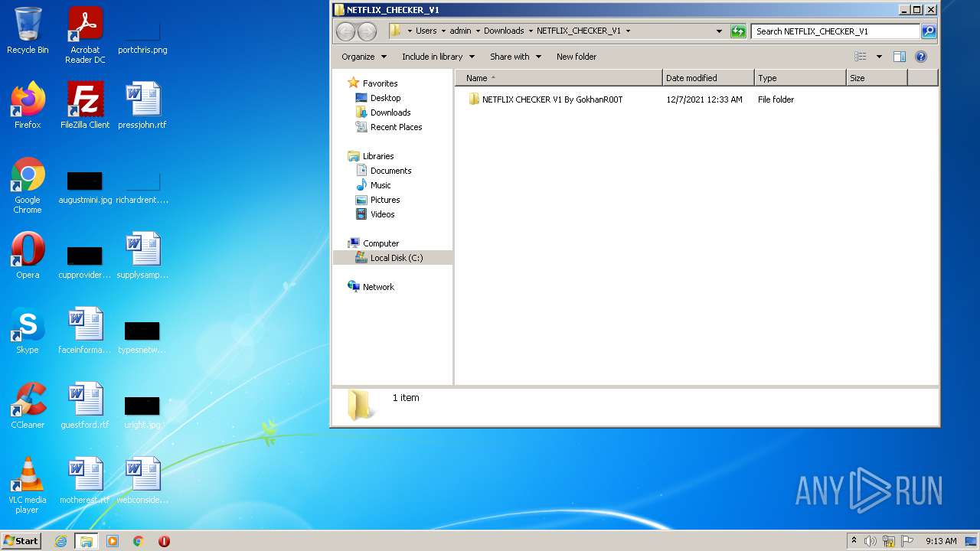Open the Include in library dropdown
This screenshot has height=551, width=980.
click(x=438, y=57)
